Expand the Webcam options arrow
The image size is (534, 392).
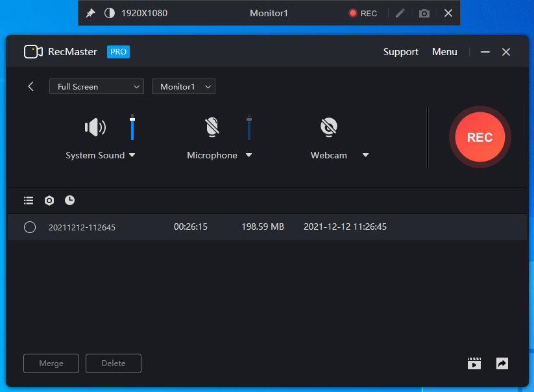365,155
